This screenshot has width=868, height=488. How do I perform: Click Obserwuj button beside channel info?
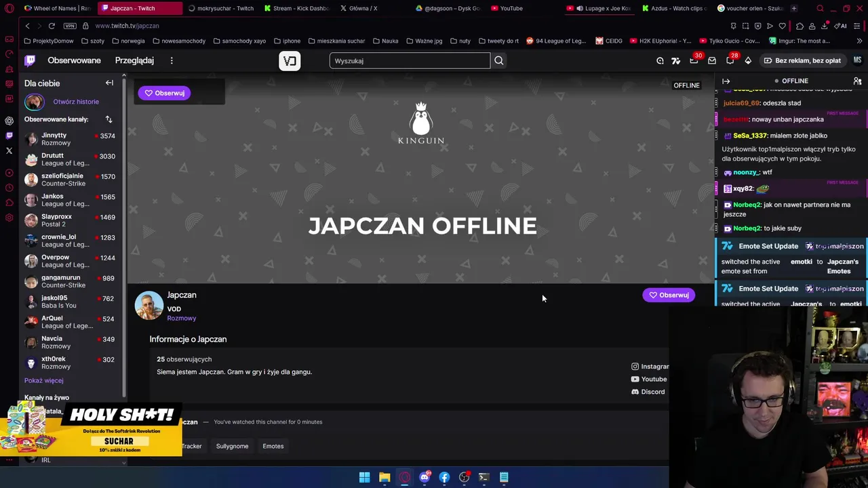pos(669,295)
